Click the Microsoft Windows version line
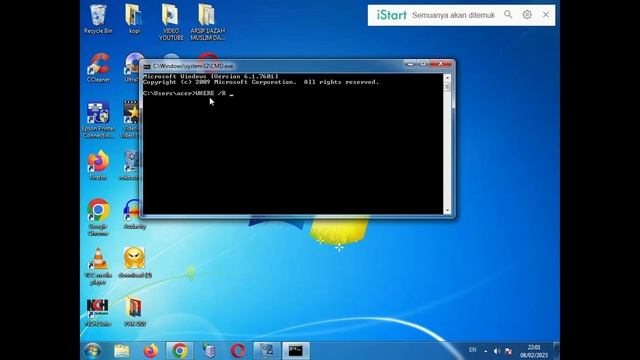Screen dimensions: 640x360 [211, 76]
